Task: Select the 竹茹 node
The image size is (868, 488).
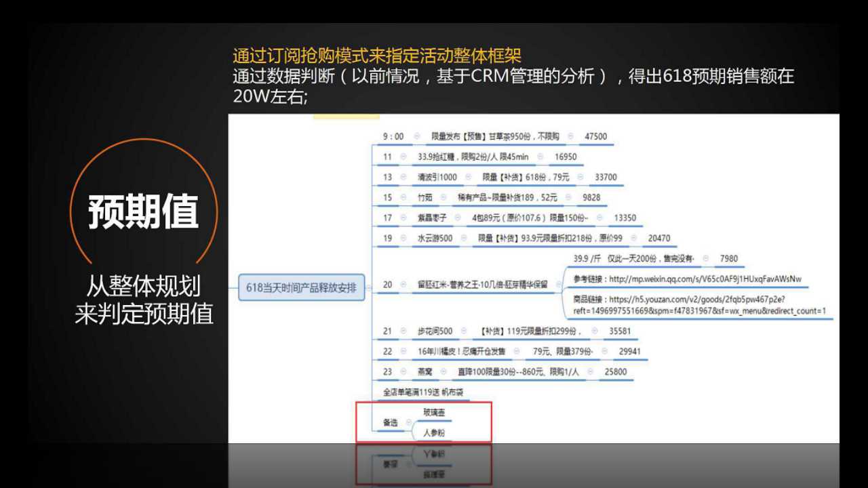Action: pos(425,197)
